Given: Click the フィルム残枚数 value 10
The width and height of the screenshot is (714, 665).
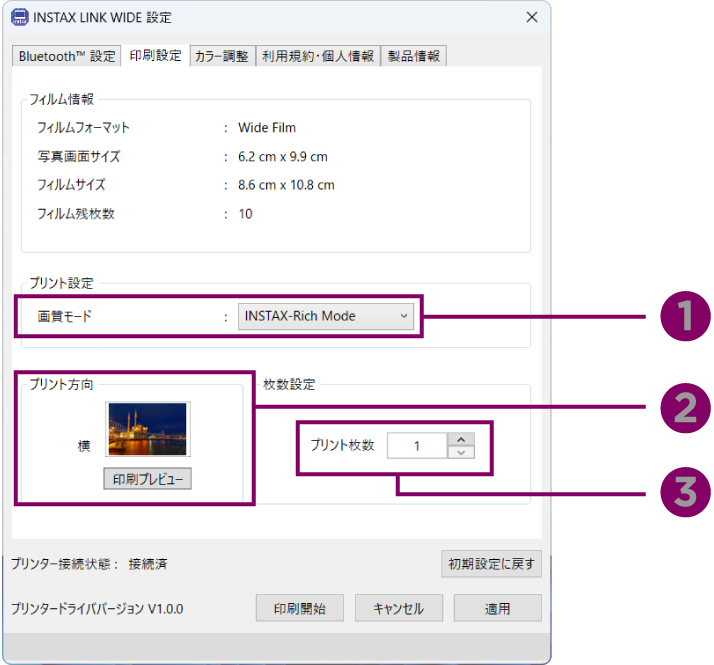Looking at the screenshot, I should point(245,214).
